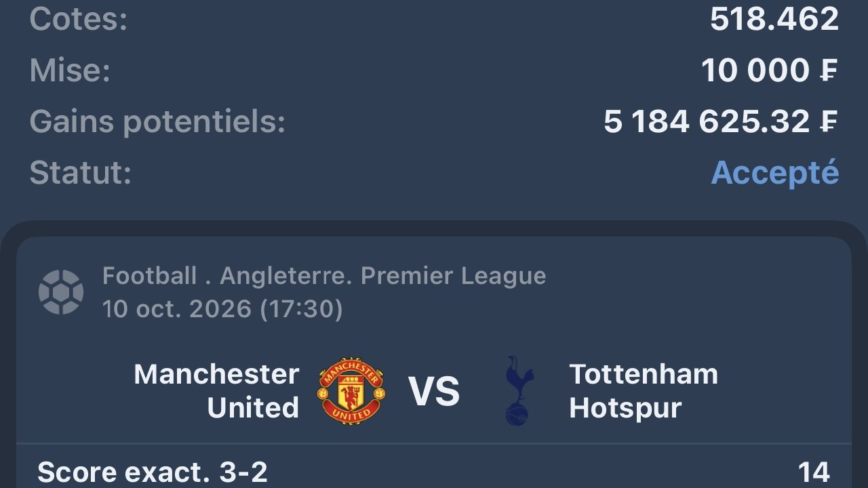Select the Manchester United team name
The height and width of the screenshot is (488, 868).
pyautogui.click(x=216, y=391)
